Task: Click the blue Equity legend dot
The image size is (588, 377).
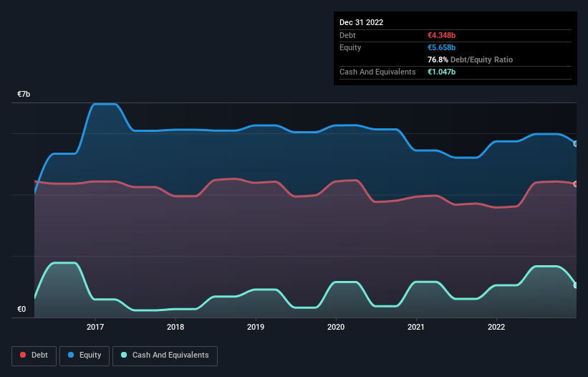Action: click(71, 355)
